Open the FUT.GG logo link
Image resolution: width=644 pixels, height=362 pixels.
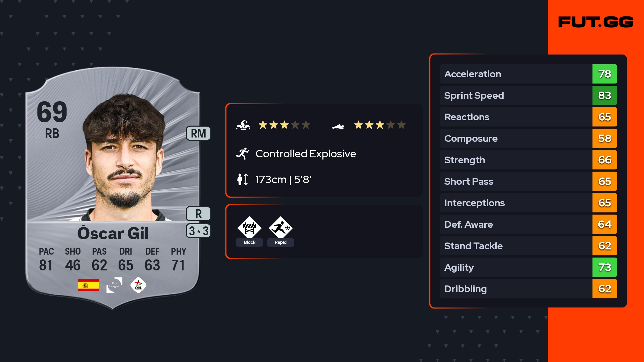[x=596, y=22]
